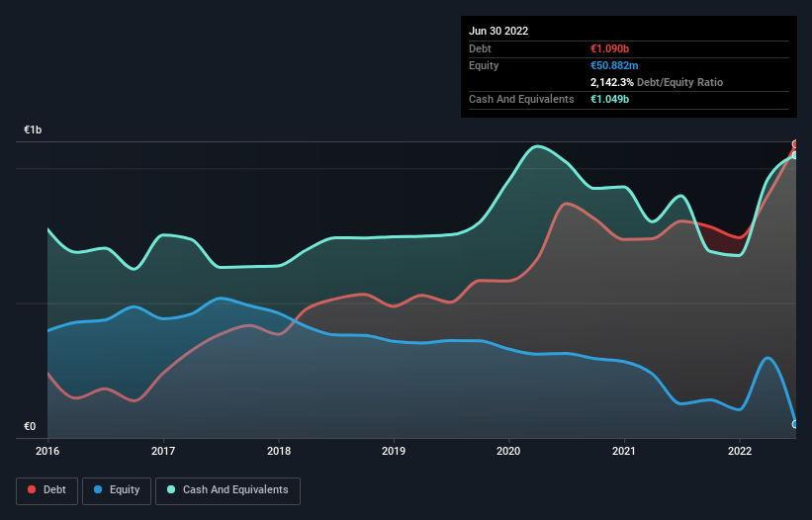812x520 pixels.
Task: Click the Equity row label in tooltip
Action: (x=484, y=65)
